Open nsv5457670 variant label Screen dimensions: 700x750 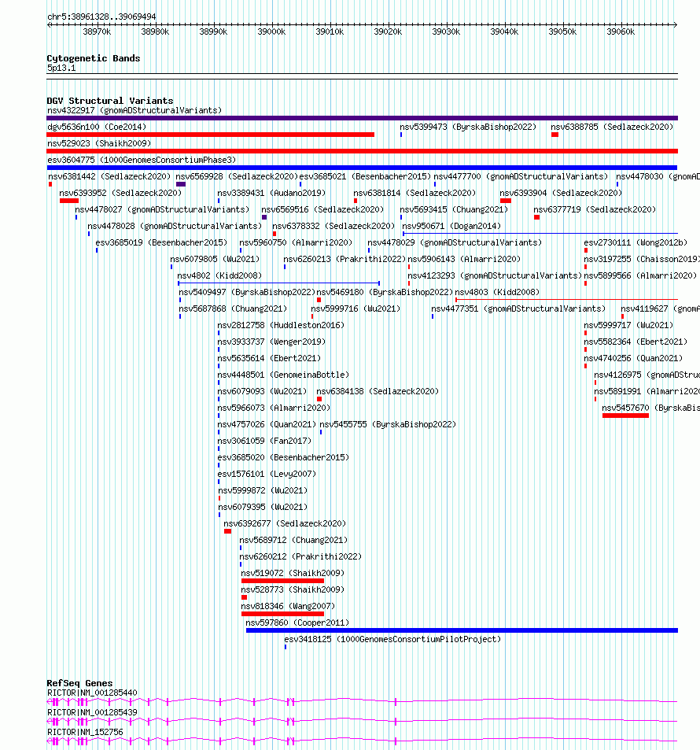point(650,408)
